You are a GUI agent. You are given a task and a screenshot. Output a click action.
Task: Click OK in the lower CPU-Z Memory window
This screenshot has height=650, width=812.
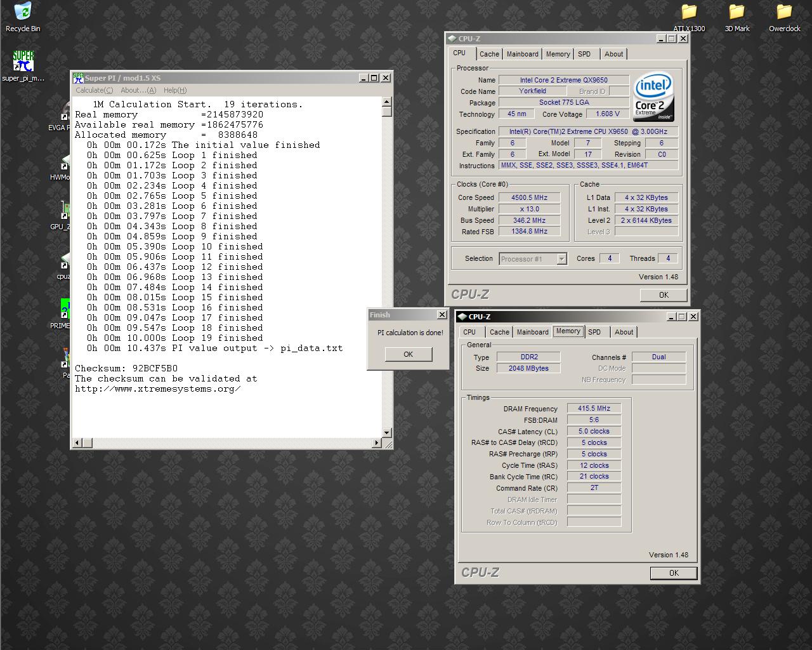coord(674,573)
